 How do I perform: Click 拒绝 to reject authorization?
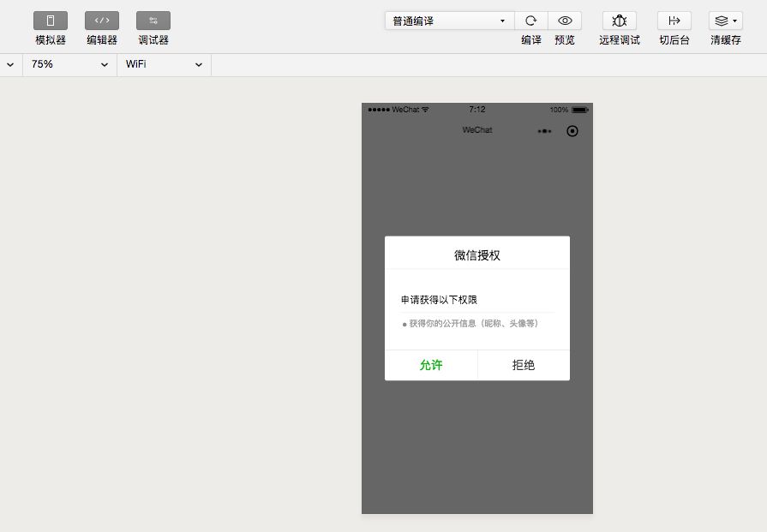coord(524,365)
